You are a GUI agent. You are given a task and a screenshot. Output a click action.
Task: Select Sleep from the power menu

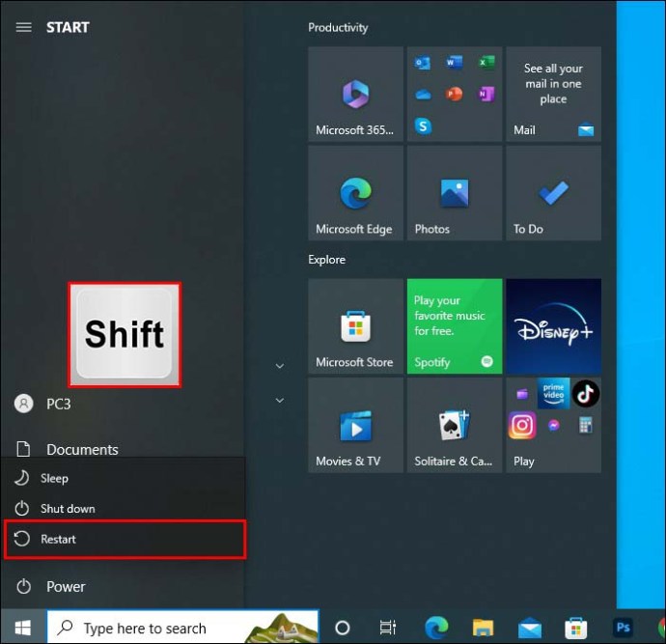(124, 478)
